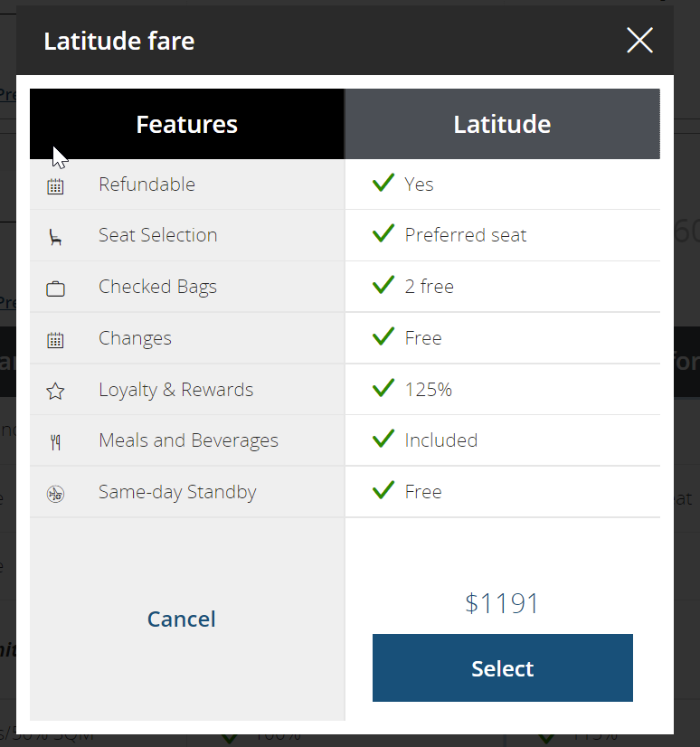This screenshot has width=700, height=747.
Task: Click the $1191 price text
Action: click(502, 603)
